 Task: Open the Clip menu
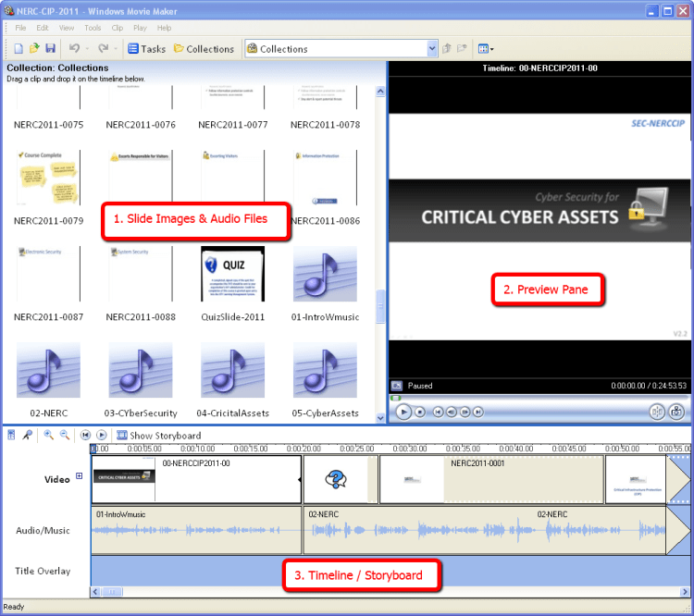click(118, 28)
